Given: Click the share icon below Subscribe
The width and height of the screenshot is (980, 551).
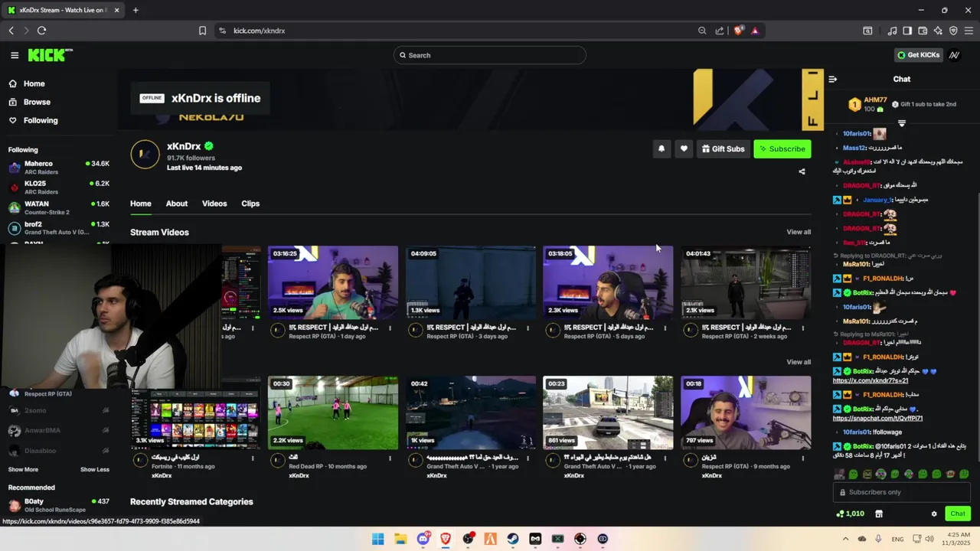Looking at the screenshot, I should click(x=802, y=171).
